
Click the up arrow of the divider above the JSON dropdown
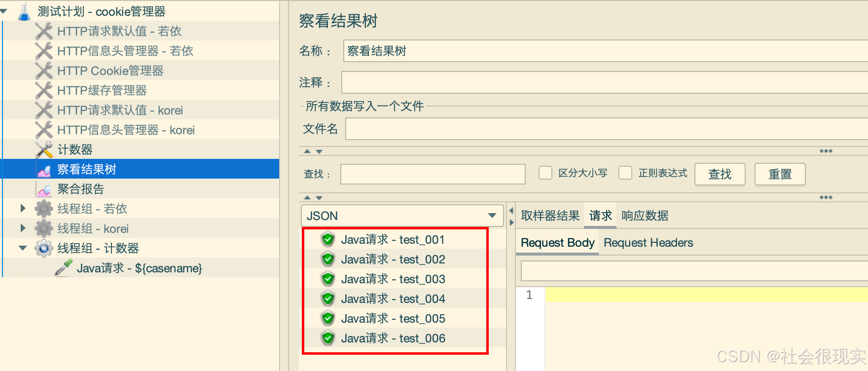[x=307, y=197]
